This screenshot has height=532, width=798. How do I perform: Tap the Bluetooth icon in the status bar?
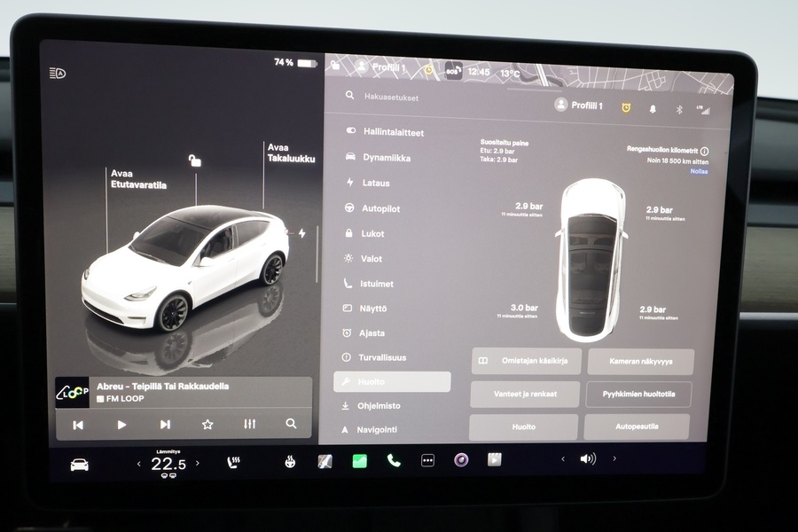(x=678, y=110)
